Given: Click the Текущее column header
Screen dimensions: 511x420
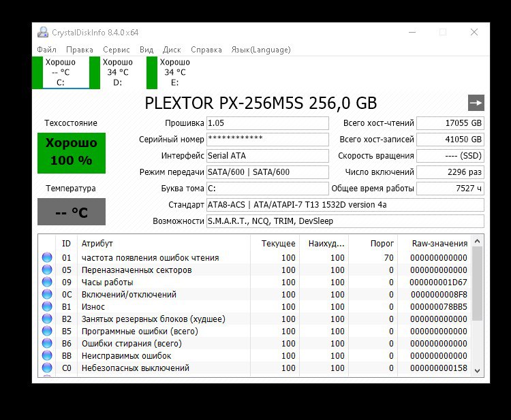Looking at the screenshot, I should (x=275, y=243).
